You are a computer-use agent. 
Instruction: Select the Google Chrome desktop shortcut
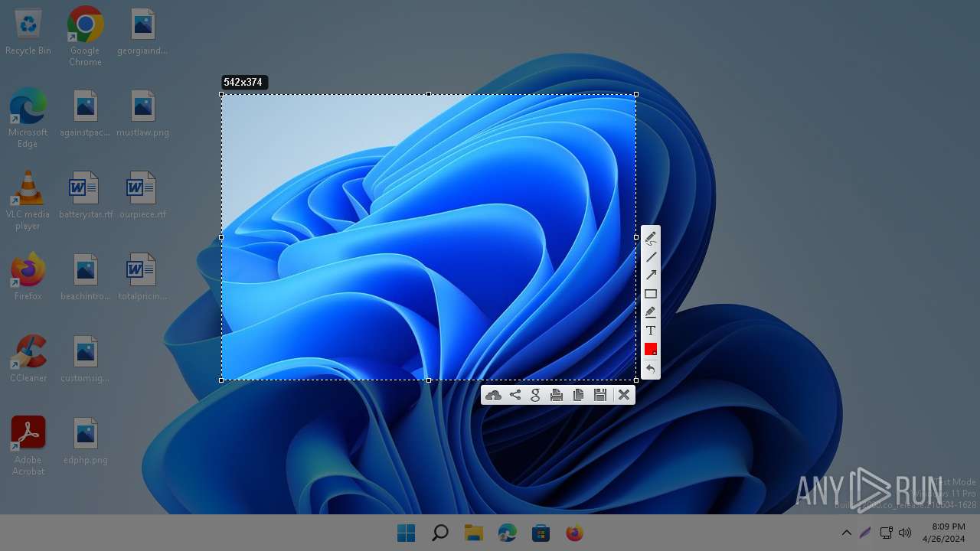(85, 37)
